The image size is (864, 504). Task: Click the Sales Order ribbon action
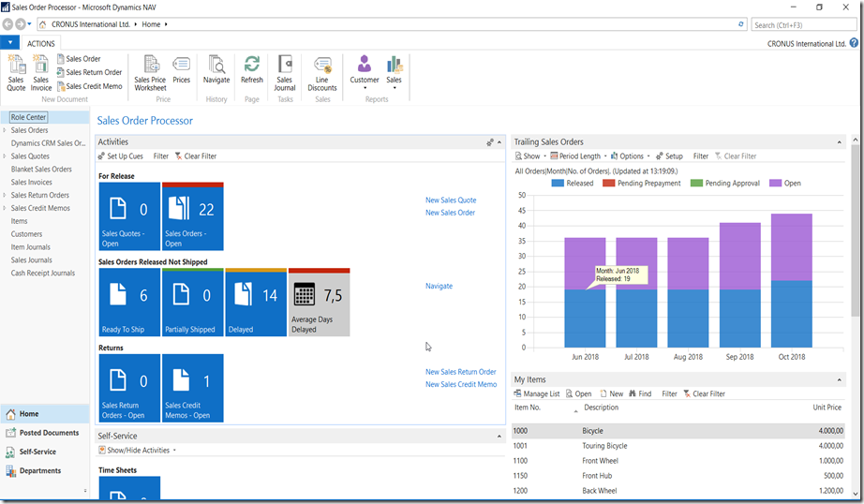pyautogui.click(x=79, y=59)
